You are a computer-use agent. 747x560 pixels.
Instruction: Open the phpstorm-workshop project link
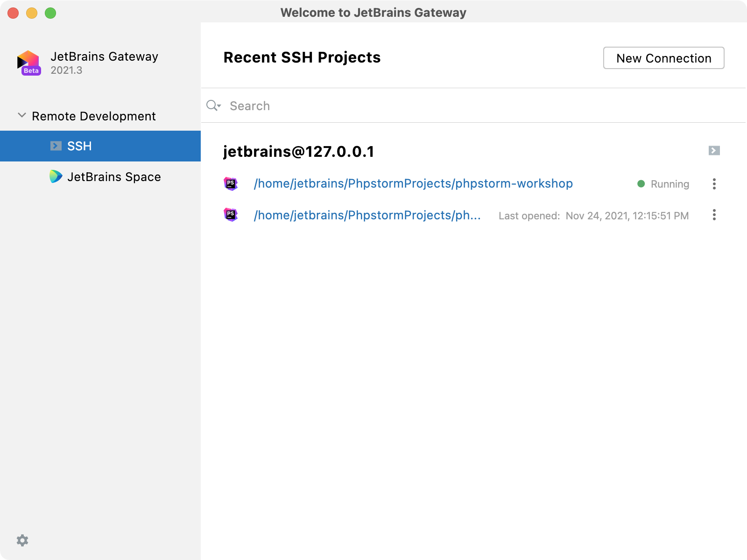click(x=413, y=184)
